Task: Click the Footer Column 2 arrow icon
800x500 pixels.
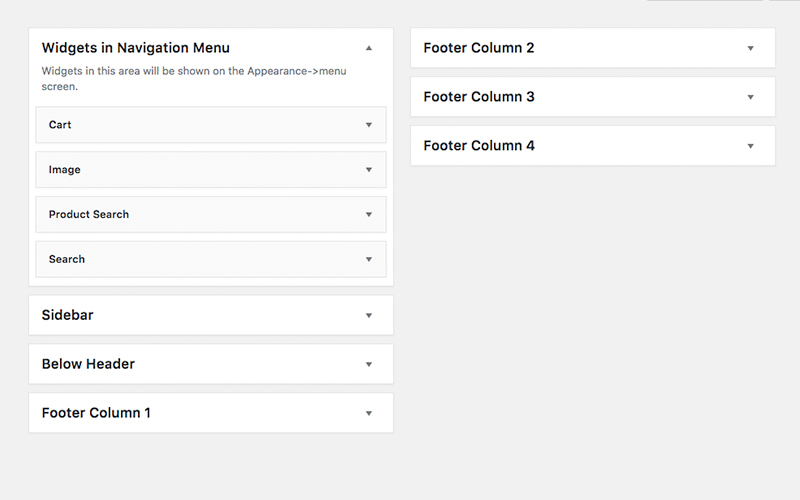Action: coord(751,48)
